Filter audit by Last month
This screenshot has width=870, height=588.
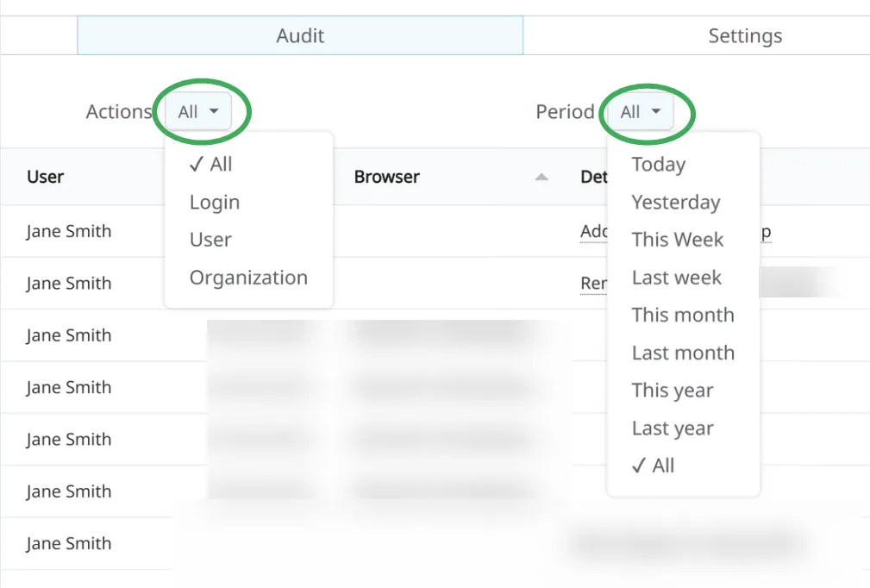pos(682,353)
